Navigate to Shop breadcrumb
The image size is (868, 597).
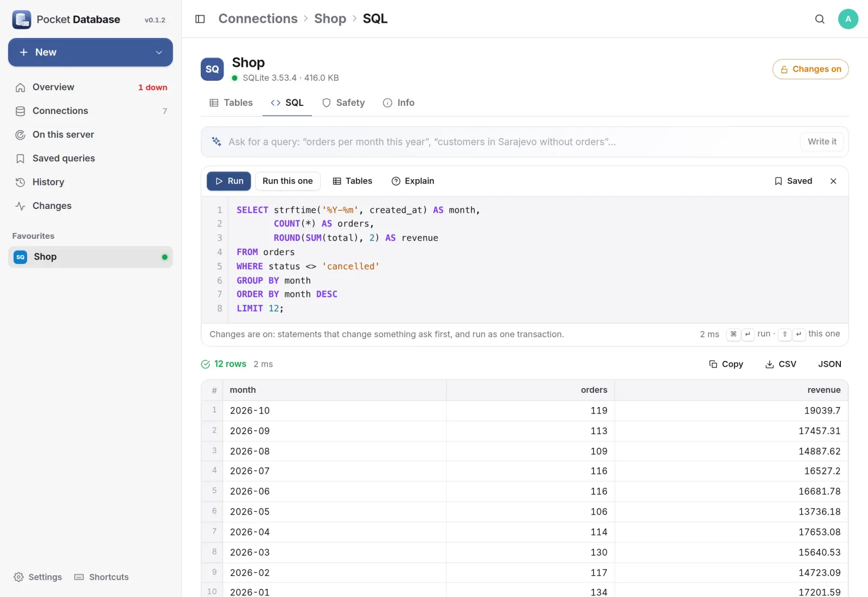click(330, 19)
